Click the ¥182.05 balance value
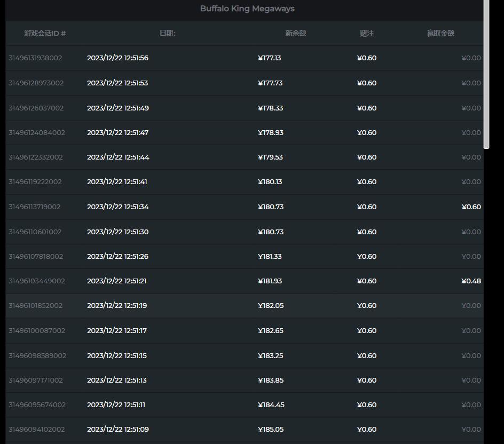 [271, 306]
